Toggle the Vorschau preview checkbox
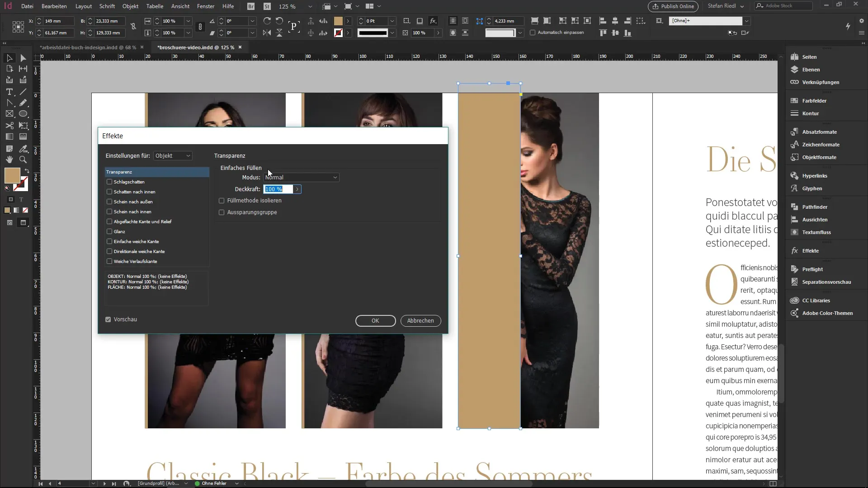Screen dimensions: 868x488 click(x=108, y=319)
